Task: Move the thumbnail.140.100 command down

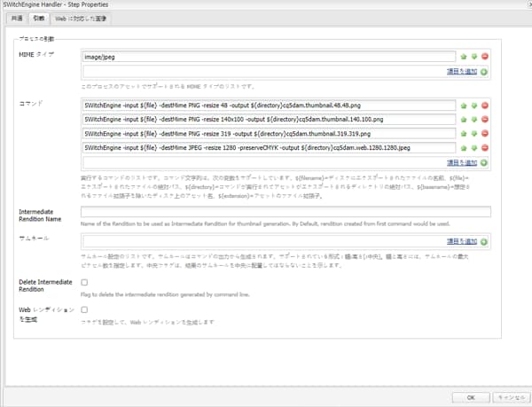Action: pyautogui.click(x=474, y=120)
